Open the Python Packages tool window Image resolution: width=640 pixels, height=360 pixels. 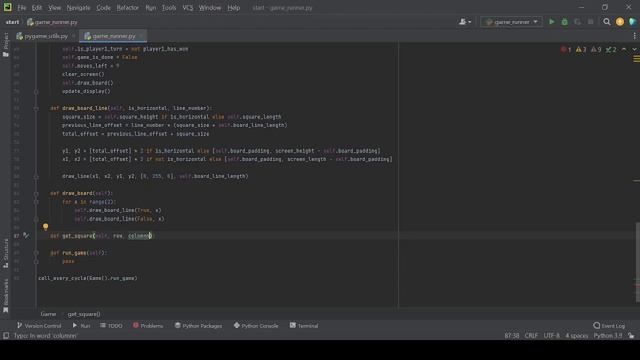pyautogui.click(x=198, y=326)
